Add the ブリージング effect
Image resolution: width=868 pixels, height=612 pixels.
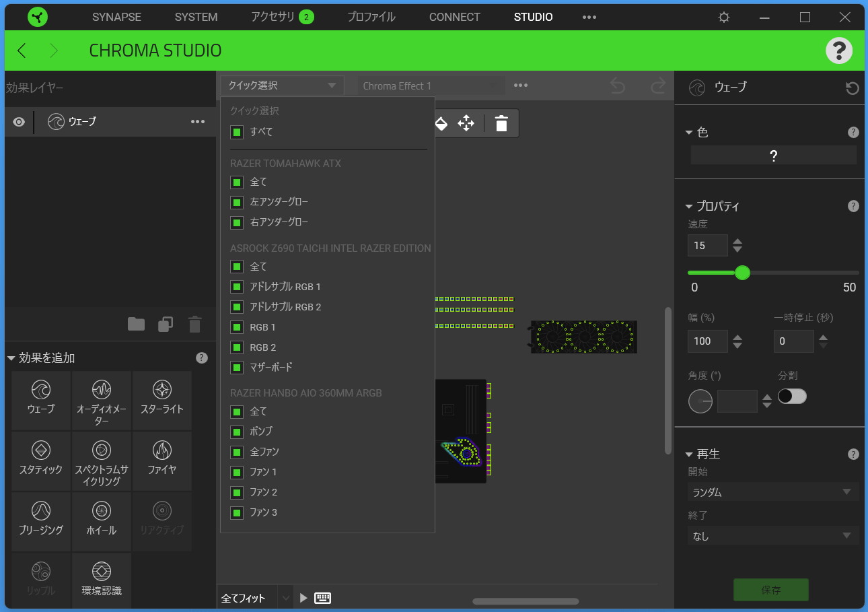point(41,522)
